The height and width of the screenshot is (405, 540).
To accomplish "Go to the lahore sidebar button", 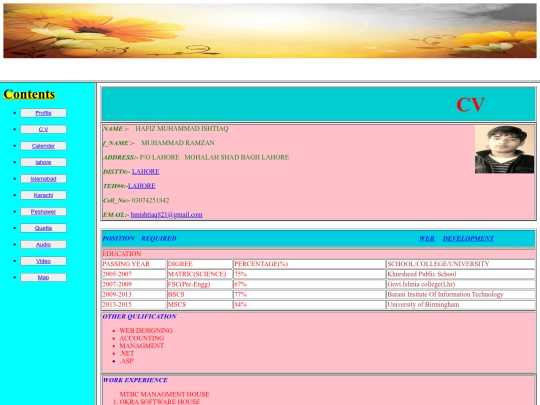I will pos(43,162).
